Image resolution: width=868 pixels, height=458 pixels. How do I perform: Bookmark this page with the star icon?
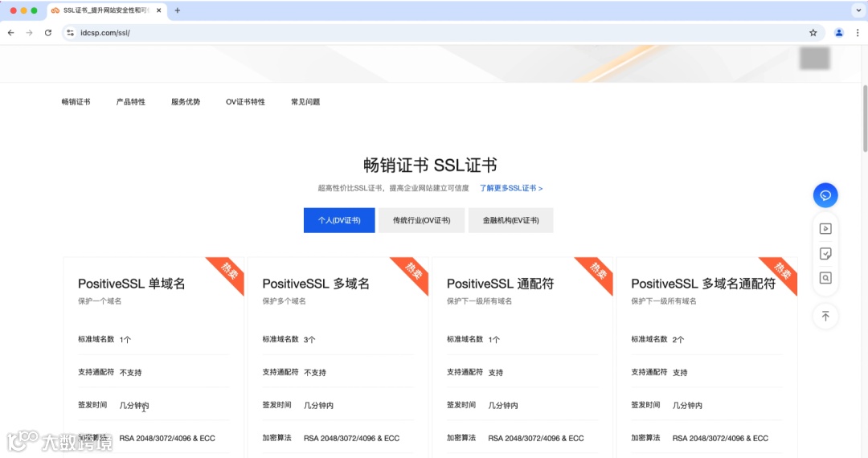point(813,33)
